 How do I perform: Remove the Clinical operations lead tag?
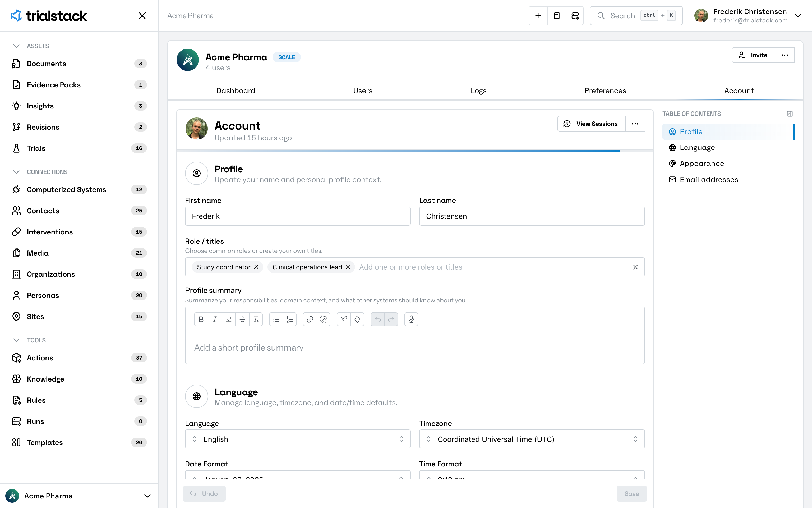click(x=348, y=267)
